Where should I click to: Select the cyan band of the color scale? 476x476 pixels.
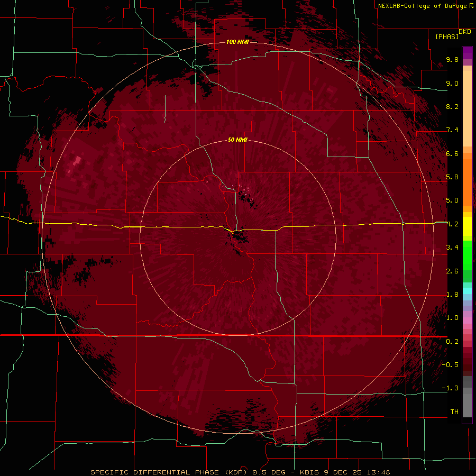click(x=467, y=291)
